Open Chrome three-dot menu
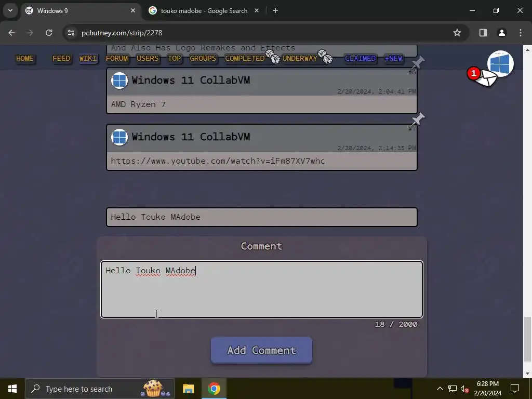The width and height of the screenshot is (532, 399). coord(521,33)
